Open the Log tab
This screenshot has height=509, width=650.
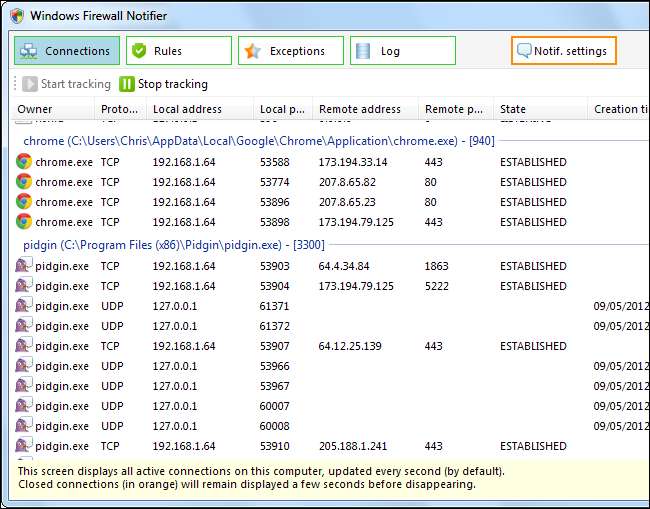pyautogui.click(x=402, y=51)
